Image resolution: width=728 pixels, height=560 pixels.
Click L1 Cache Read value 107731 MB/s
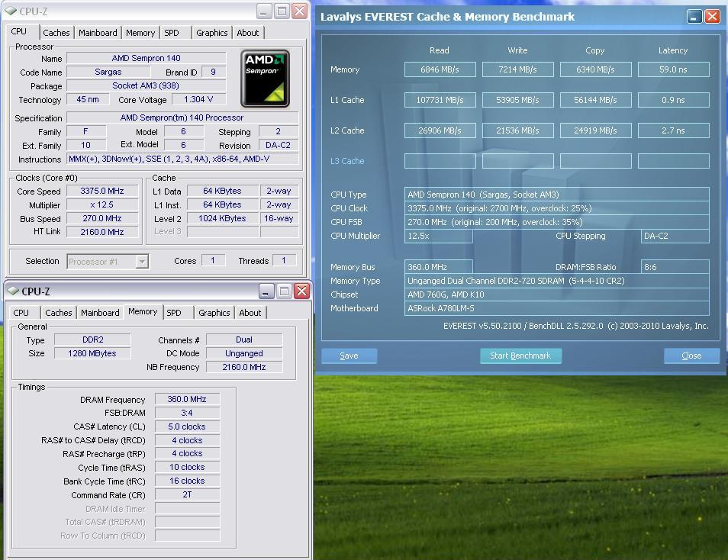coord(440,100)
